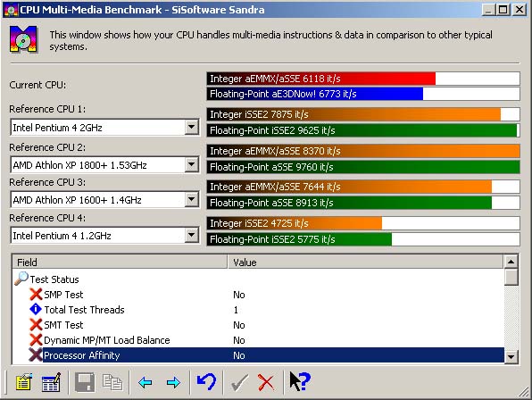Viewport: 532px width, 400px height.
Task: Click the copy pages icon
Action: (112, 382)
